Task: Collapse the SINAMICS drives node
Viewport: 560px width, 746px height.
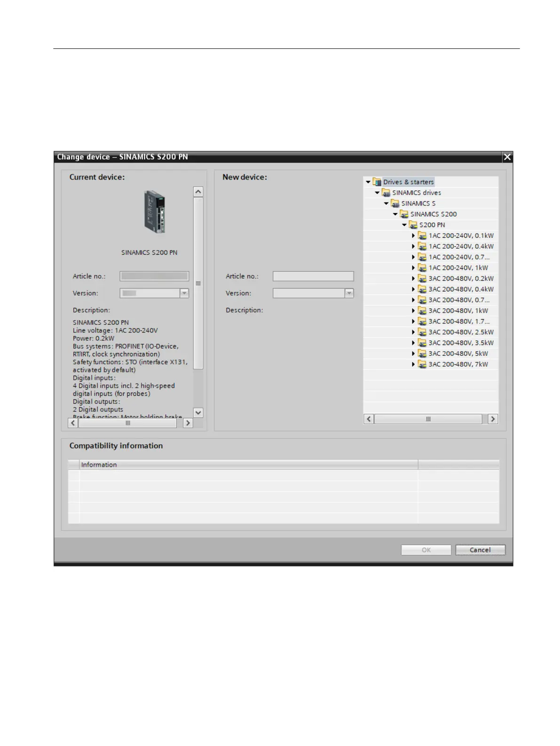Action: (377, 193)
